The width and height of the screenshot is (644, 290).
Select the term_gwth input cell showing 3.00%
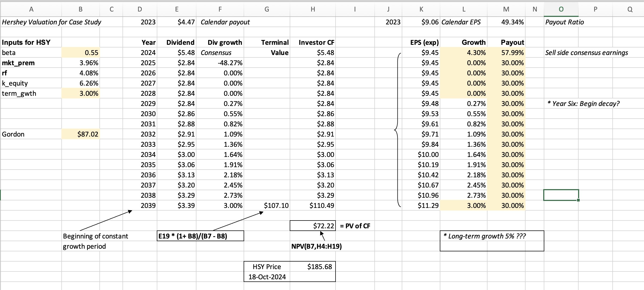[80, 93]
